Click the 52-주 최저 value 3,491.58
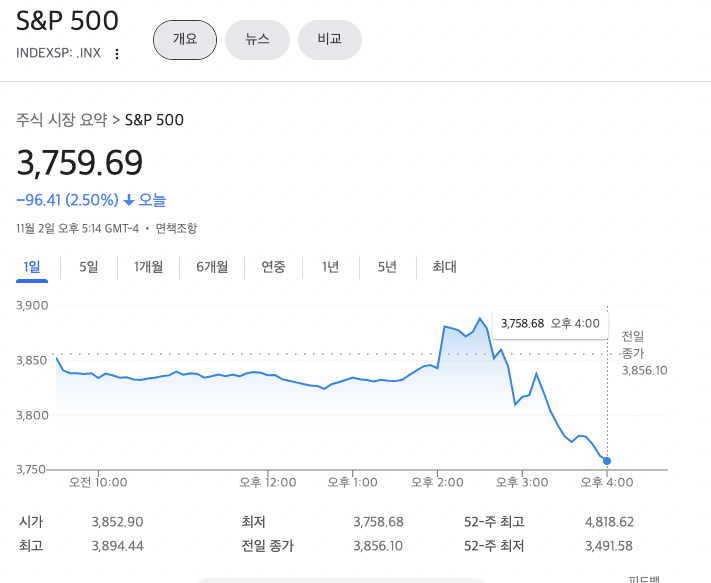 pyautogui.click(x=609, y=546)
